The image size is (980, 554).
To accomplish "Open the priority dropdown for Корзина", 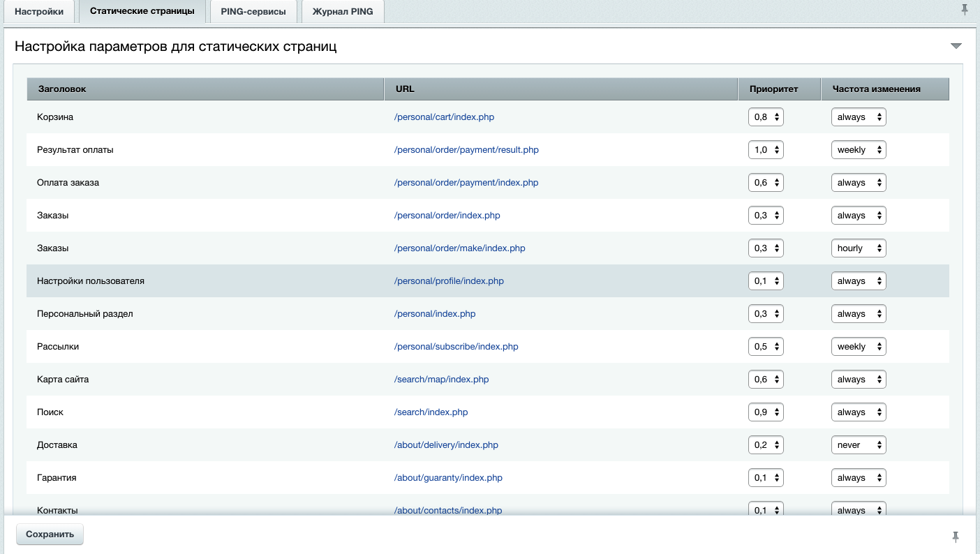I will point(766,117).
